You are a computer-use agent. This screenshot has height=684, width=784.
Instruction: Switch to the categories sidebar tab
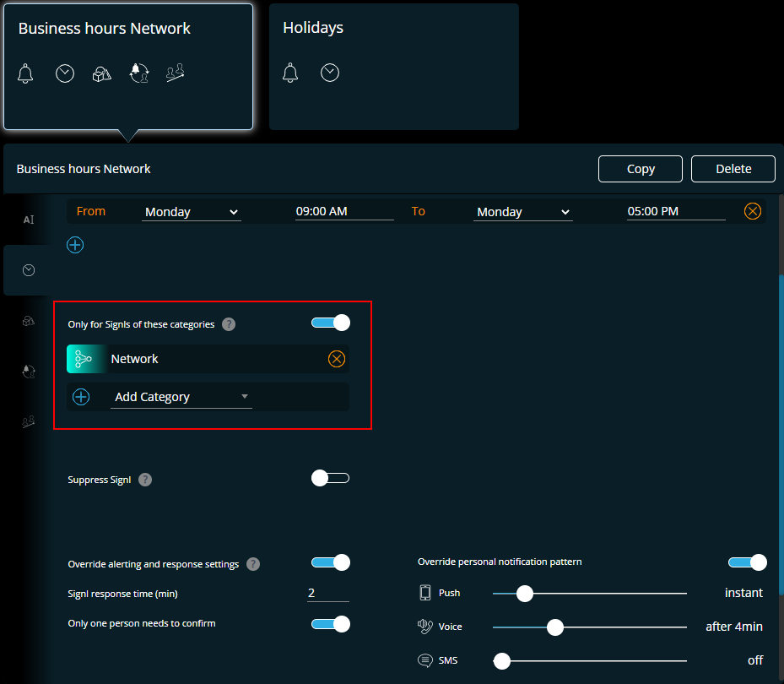[29, 321]
